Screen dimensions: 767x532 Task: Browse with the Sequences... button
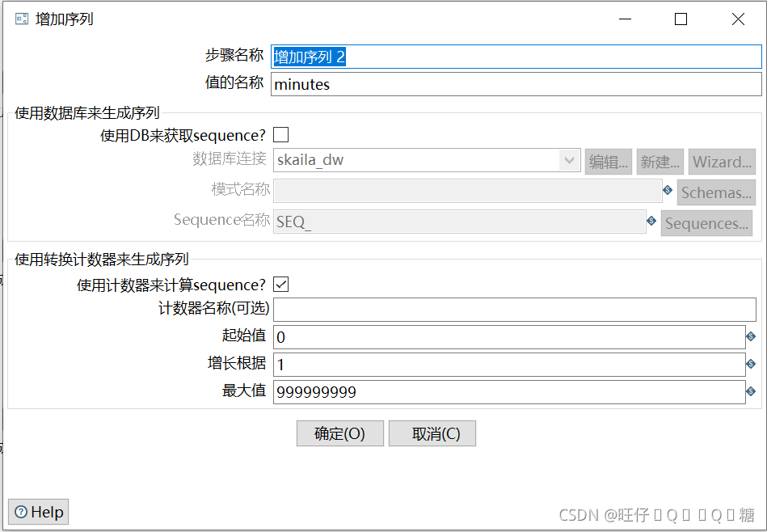click(706, 223)
